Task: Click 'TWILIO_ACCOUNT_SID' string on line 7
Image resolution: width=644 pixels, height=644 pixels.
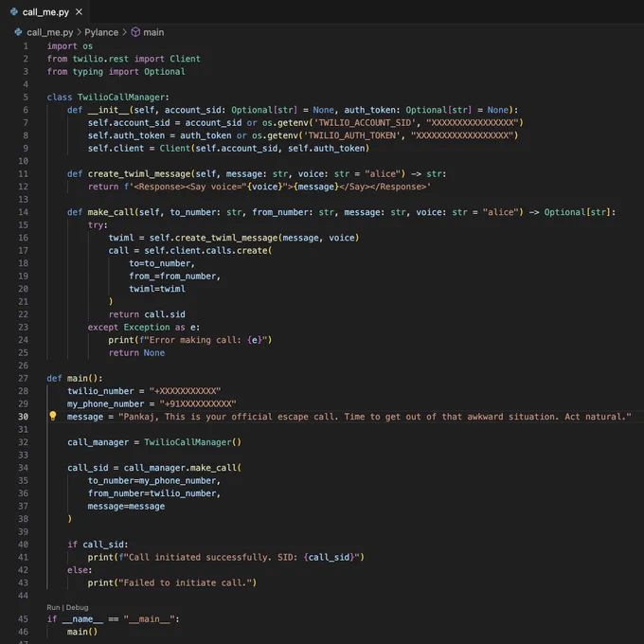Action: 366,122
